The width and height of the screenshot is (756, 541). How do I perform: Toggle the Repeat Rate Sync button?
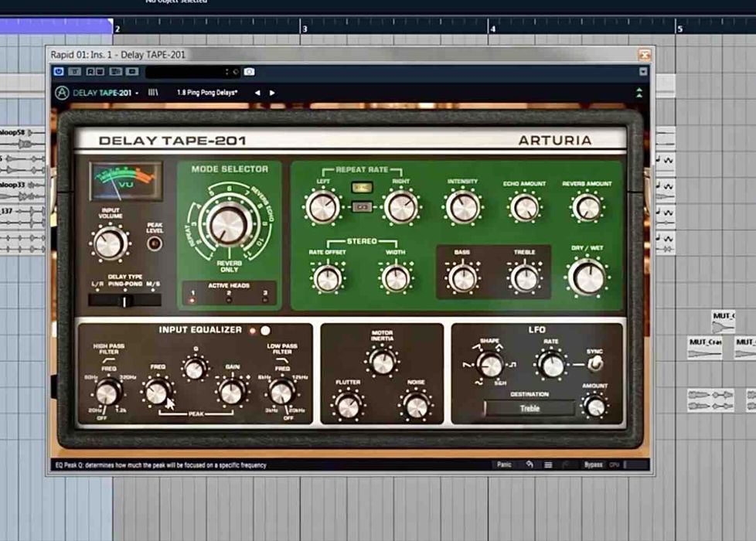pos(362,188)
